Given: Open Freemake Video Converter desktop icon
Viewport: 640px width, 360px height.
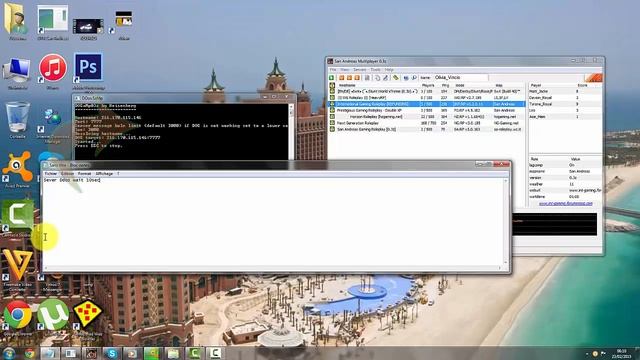Looking at the screenshot, I should coord(18,264).
